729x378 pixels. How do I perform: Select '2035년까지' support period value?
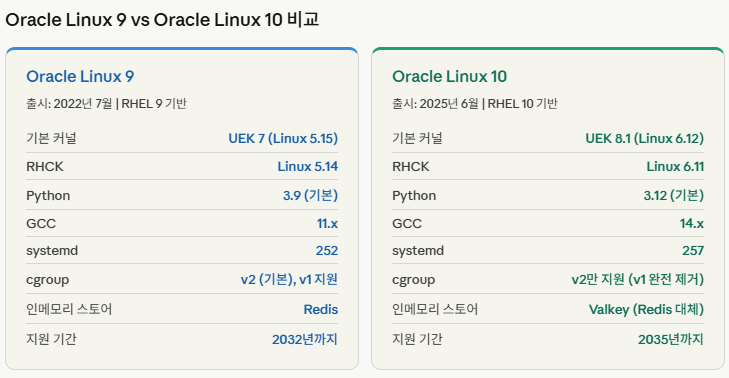[x=670, y=339]
